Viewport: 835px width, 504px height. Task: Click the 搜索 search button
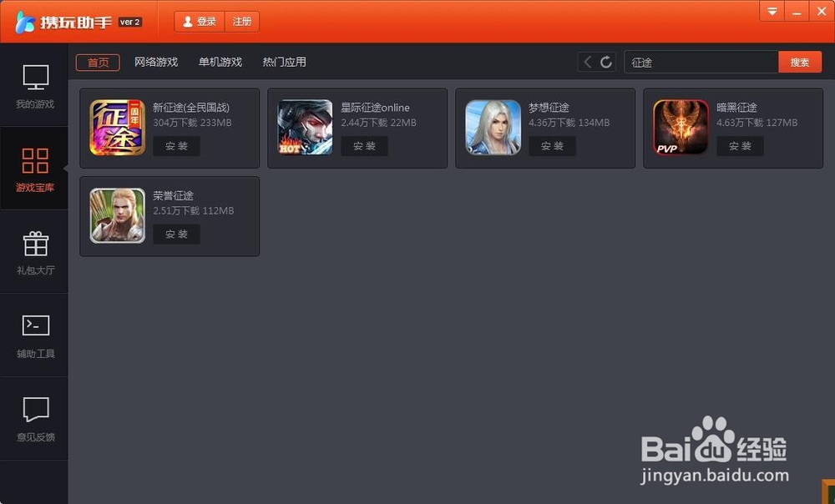(800, 63)
